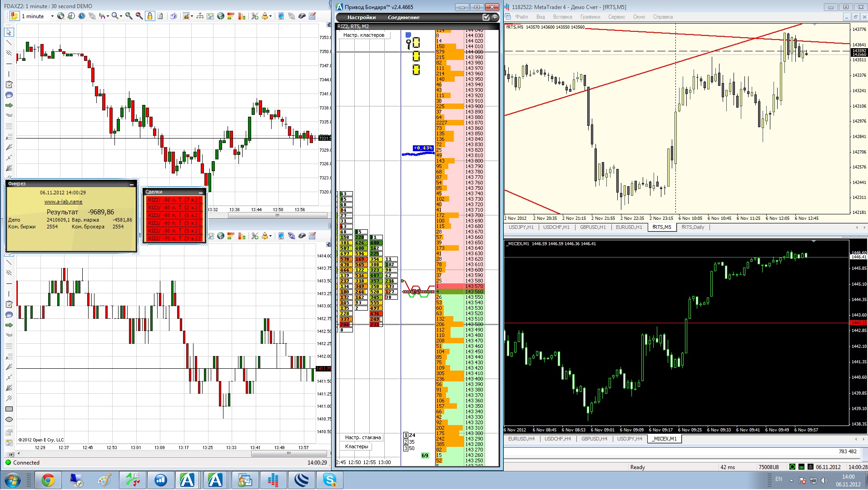Switch to GBPUSD,H4 chart tab

[594, 439]
